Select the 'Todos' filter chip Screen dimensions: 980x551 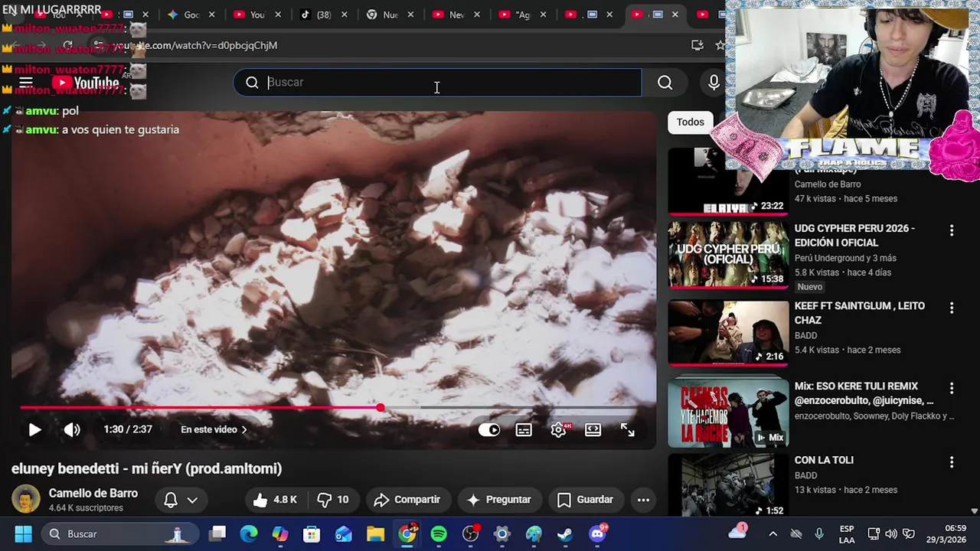[690, 122]
